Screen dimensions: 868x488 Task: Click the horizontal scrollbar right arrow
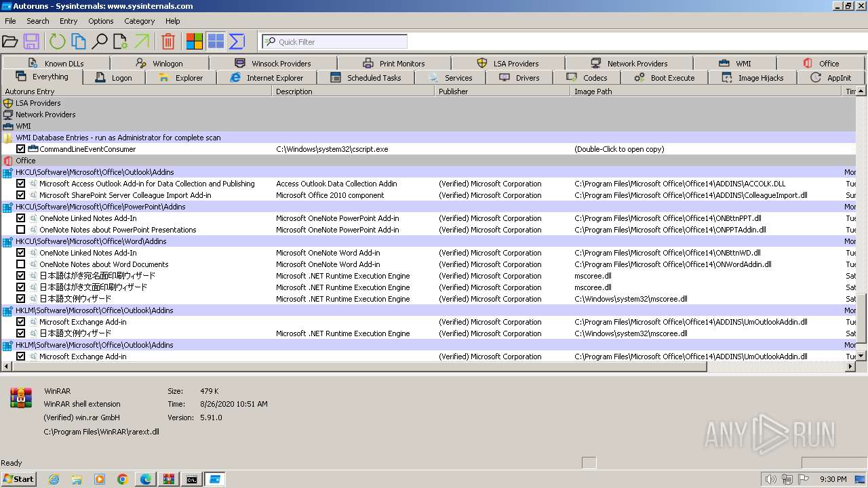[850, 367]
